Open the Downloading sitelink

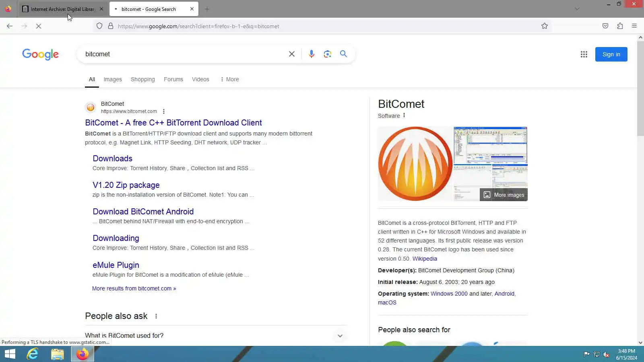click(x=116, y=238)
